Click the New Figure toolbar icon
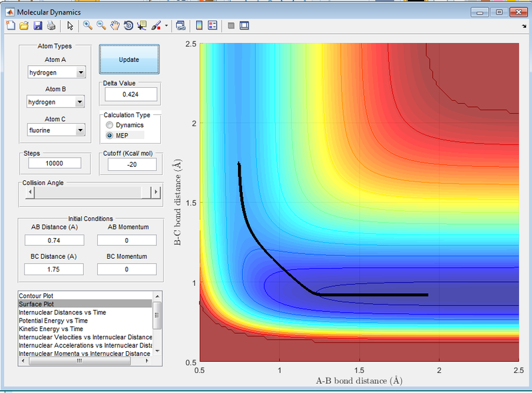532x393 pixels. pos(11,25)
